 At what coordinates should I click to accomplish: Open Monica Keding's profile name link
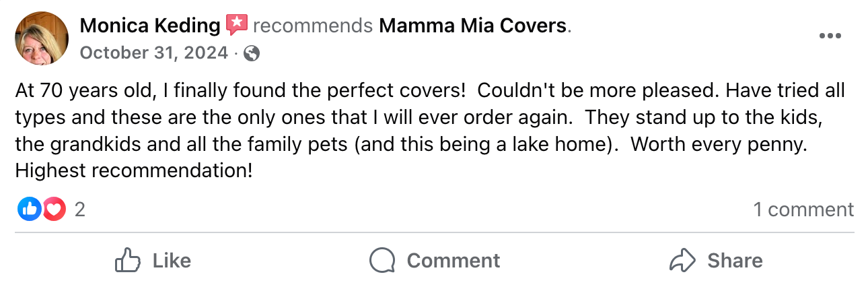click(149, 26)
